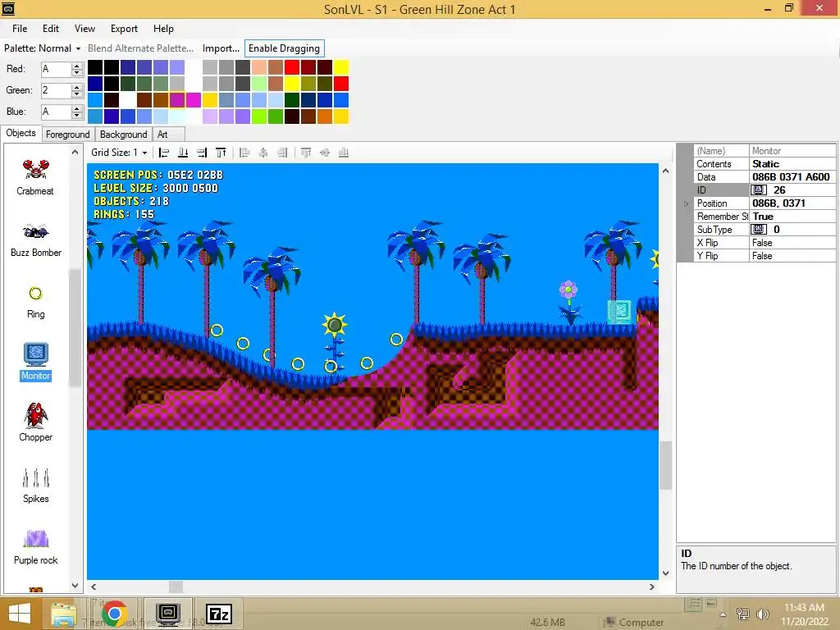
Task: Select the Ring object in list
Action: (35, 302)
